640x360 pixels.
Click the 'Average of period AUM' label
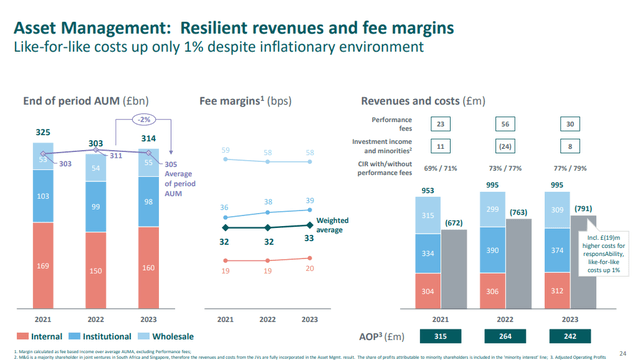(180, 184)
